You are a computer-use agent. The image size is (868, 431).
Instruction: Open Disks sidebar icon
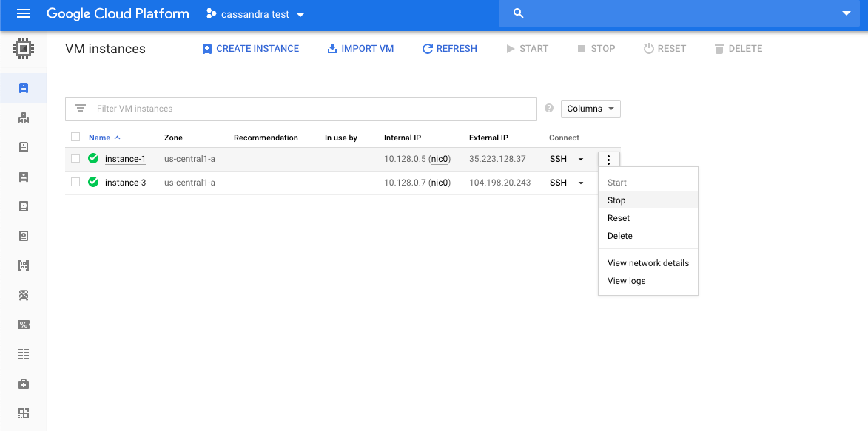pos(23,206)
